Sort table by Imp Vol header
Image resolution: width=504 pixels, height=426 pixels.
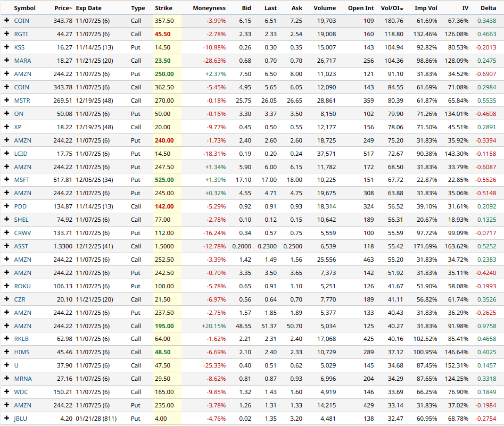426,8
